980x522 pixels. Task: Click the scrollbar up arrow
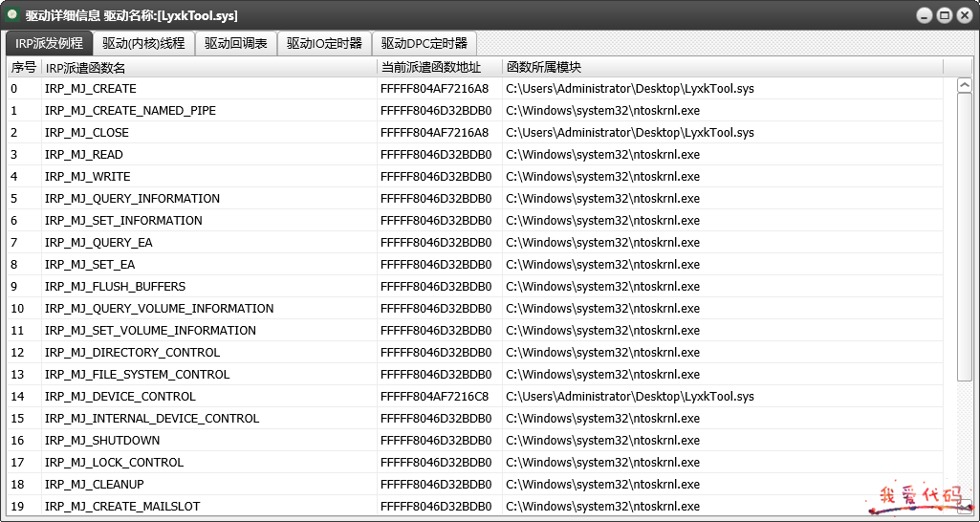click(964, 86)
